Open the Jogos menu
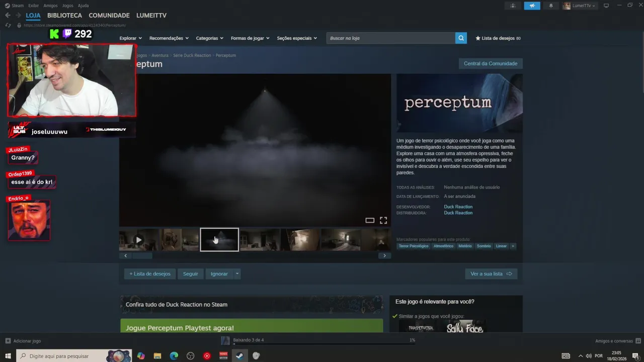Viewport: 644px width, 362px height. 68,6
